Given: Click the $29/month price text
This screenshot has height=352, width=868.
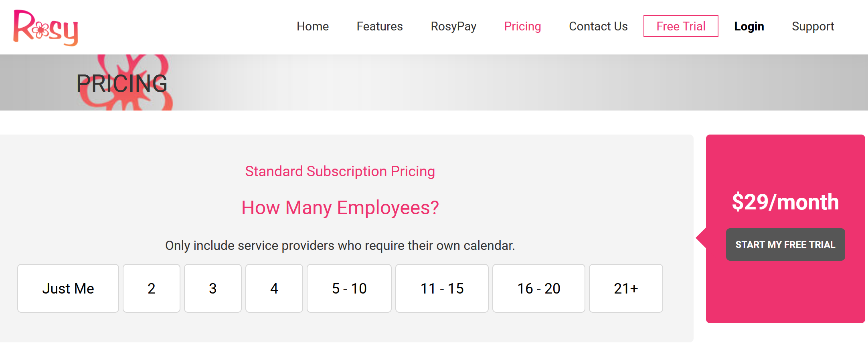Looking at the screenshot, I should point(785,202).
